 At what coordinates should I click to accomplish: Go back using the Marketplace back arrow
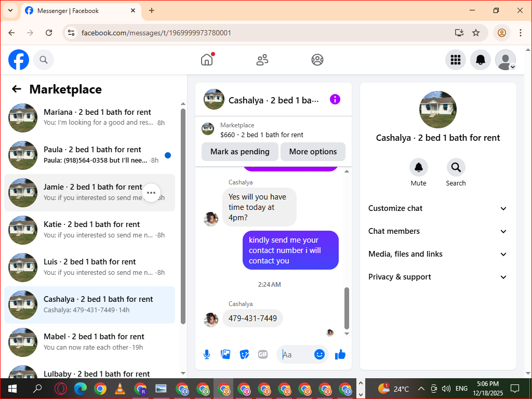16,89
